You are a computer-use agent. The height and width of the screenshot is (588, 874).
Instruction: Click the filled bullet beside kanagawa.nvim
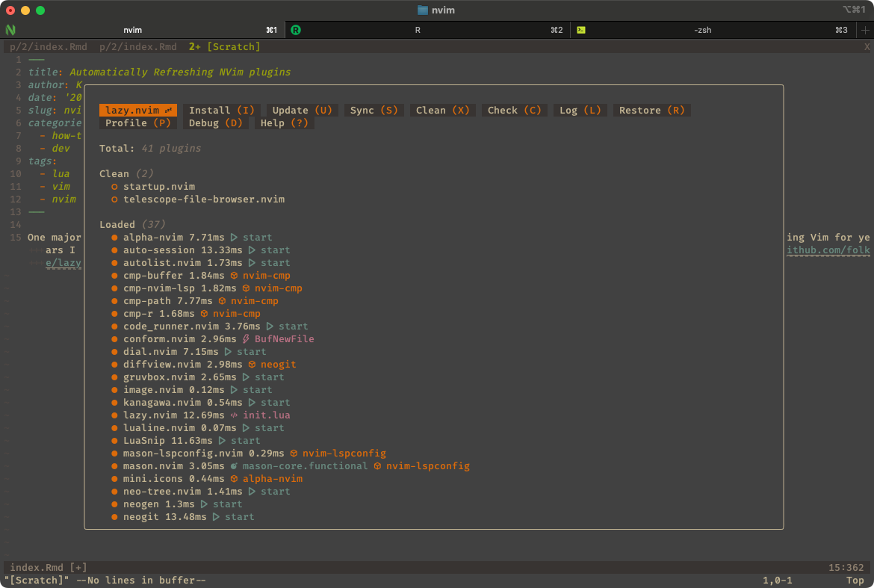pos(114,403)
